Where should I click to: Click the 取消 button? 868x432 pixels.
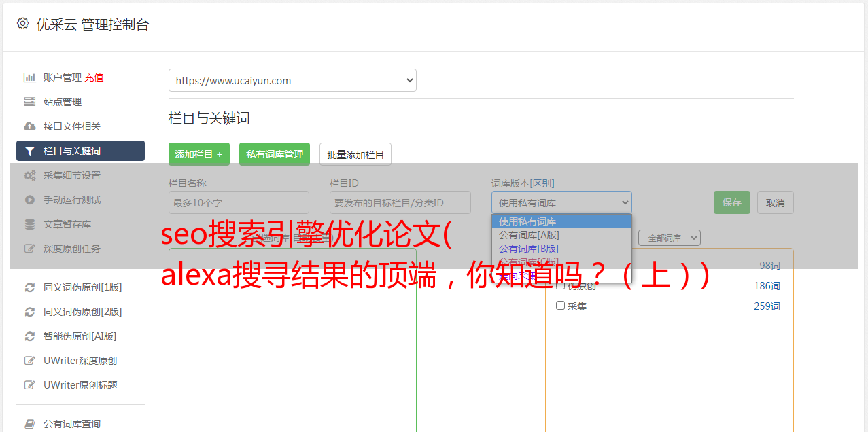[776, 202]
